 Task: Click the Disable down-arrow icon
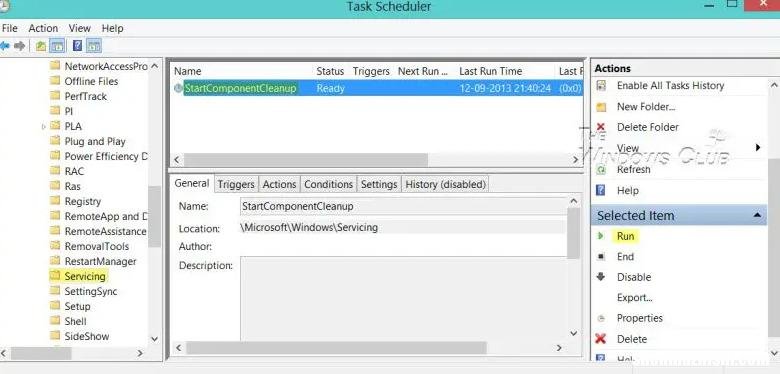coord(600,277)
